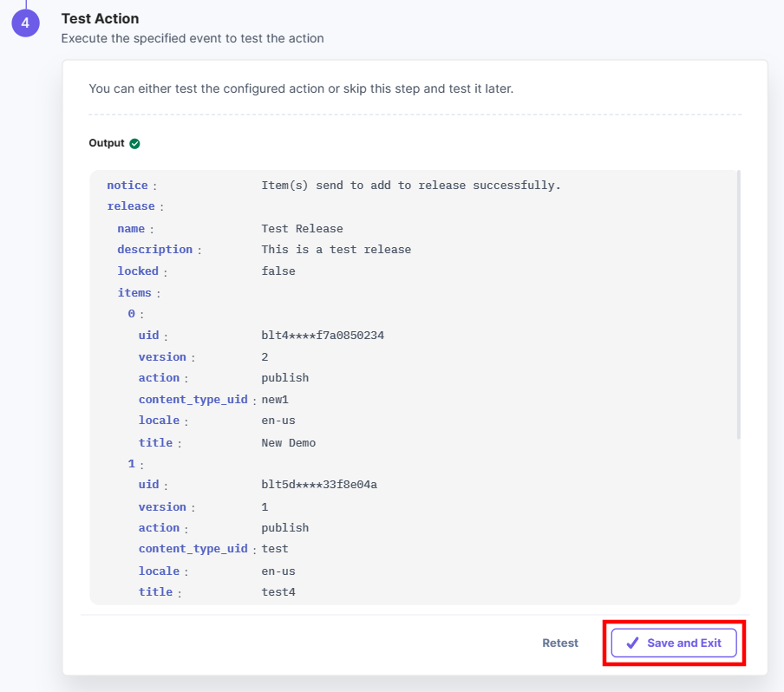Select title value 'New Demo'
Screen dimensions: 784x692
(x=288, y=443)
